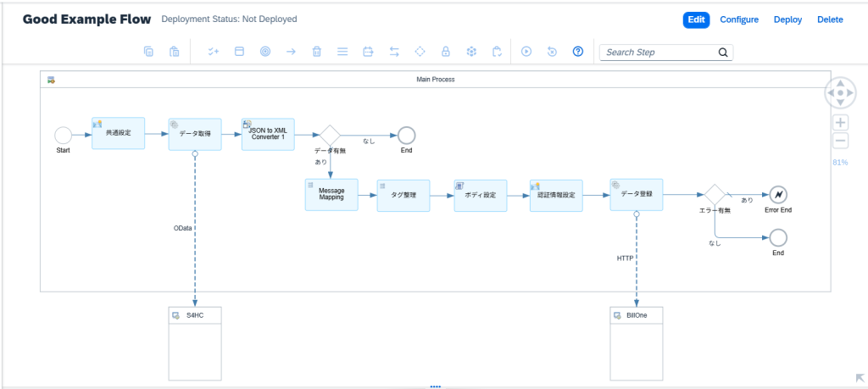Select the S4HC receiver participant

[195, 343]
